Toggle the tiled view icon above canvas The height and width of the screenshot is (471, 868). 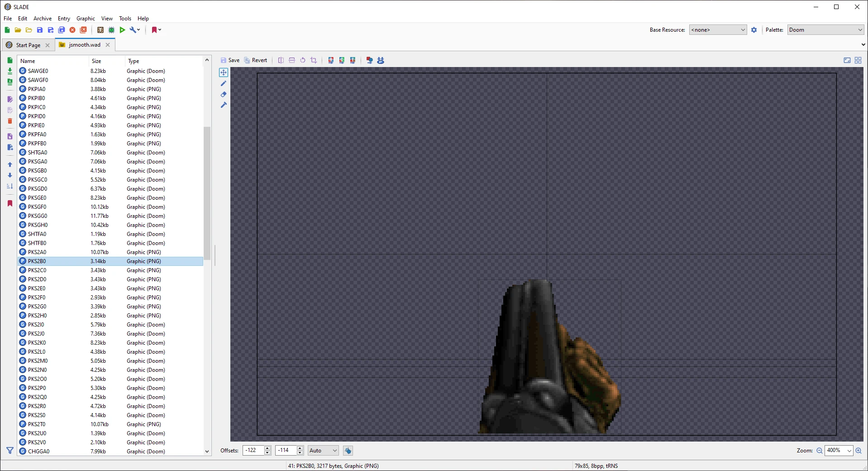tap(858, 60)
